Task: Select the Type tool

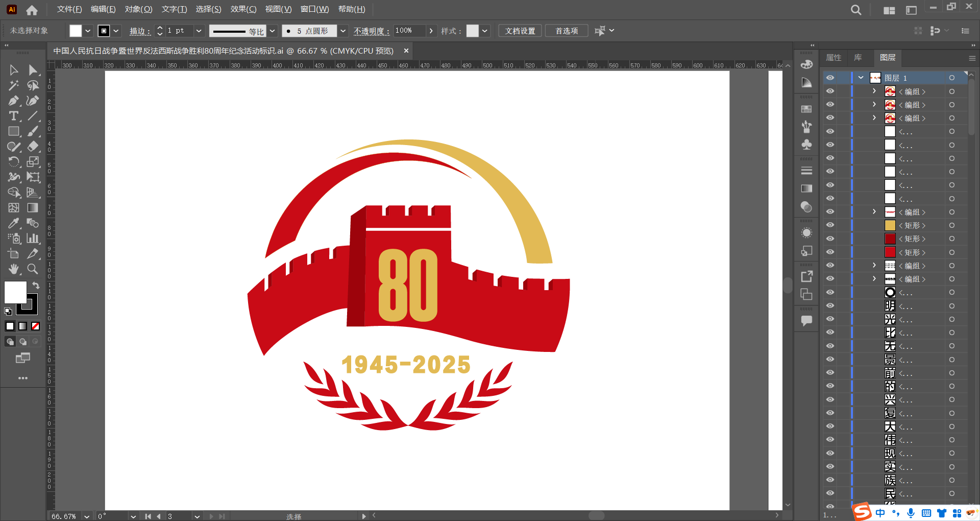Action: (x=14, y=116)
